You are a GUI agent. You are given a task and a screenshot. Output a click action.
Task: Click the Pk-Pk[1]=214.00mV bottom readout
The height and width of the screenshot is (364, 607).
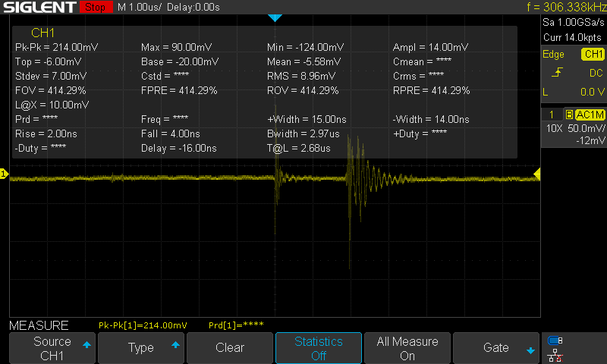coord(143,325)
